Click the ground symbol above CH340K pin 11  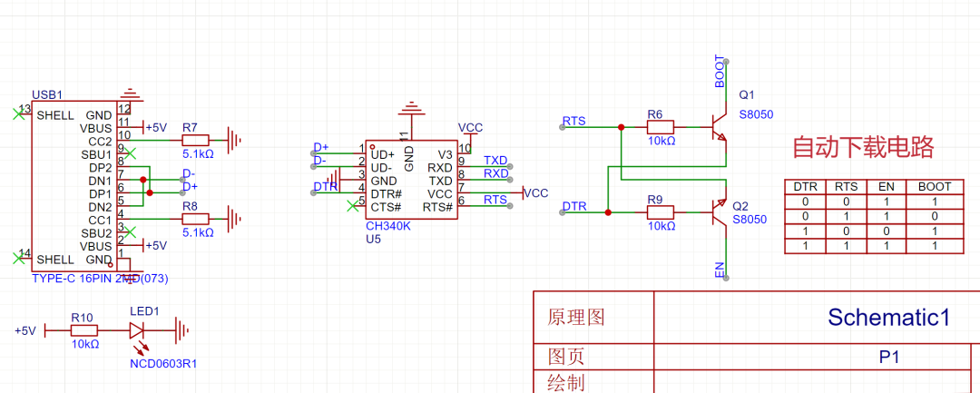pos(411,108)
